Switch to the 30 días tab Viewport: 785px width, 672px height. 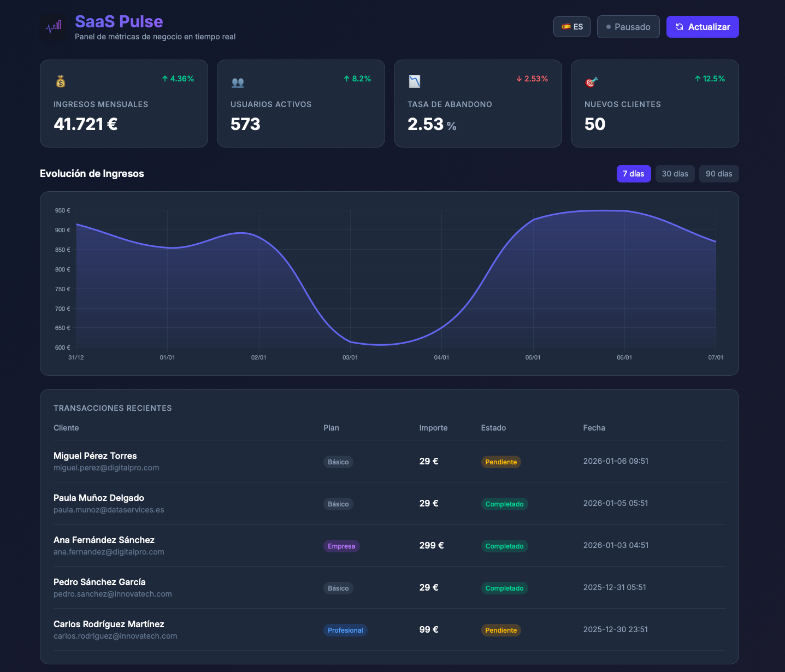pyautogui.click(x=675, y=174)
